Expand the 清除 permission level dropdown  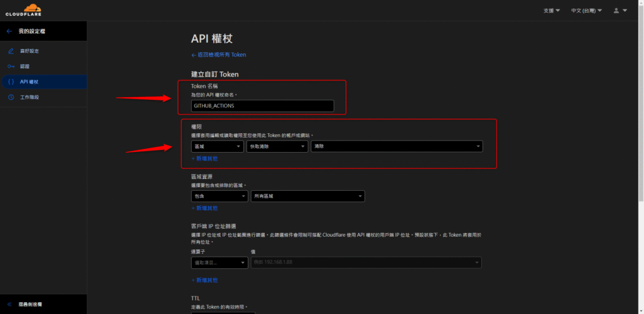[x=396, y=146]
